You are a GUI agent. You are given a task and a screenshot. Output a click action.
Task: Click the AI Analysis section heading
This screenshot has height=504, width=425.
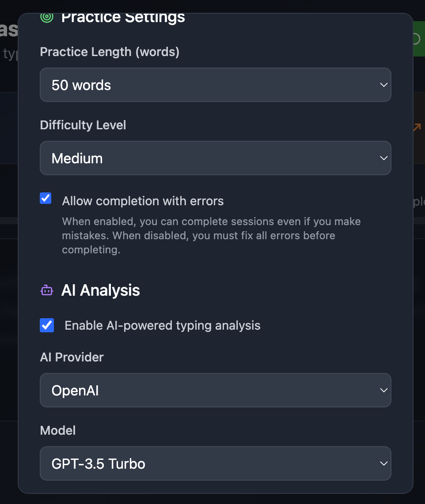click(x=101, y=290)
